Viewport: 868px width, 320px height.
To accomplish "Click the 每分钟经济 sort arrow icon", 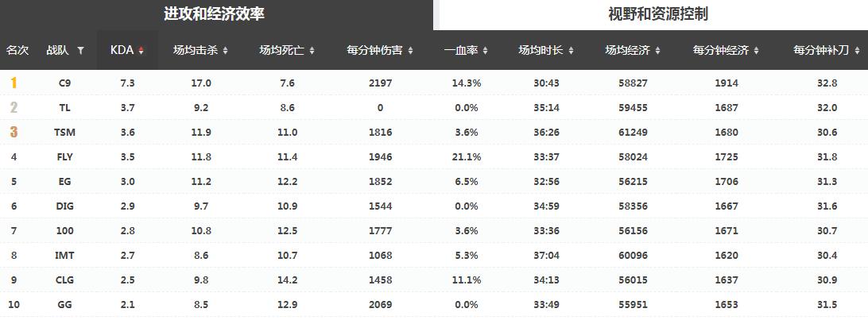I will pyautogui.click(x=756, y=51).
